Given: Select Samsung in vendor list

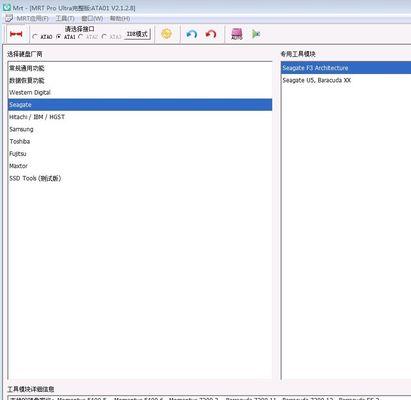Looking at the screenshot, I should [140, 129].
